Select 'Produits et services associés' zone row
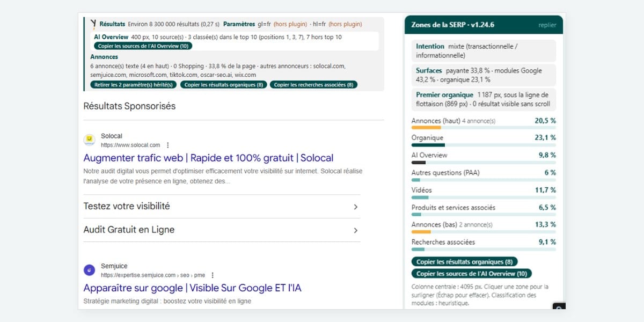Screen dimensions: 644x322 tap(484, 209)
